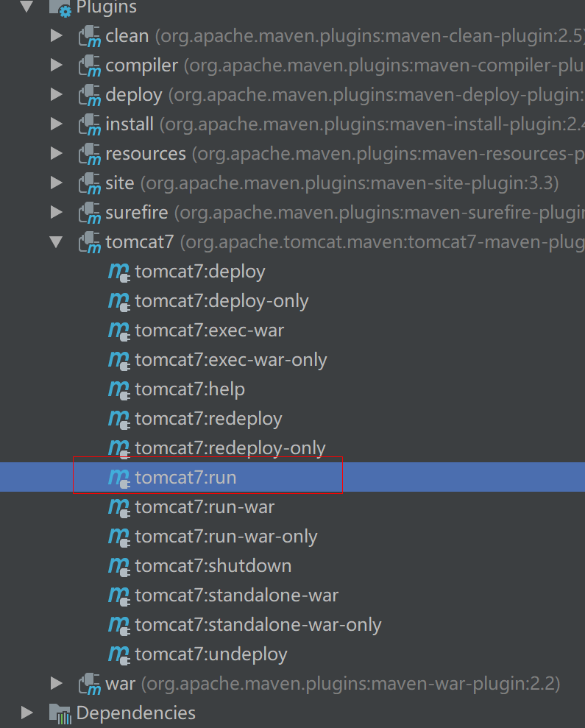Collapse the Plugins node

(x=27, y=7)
